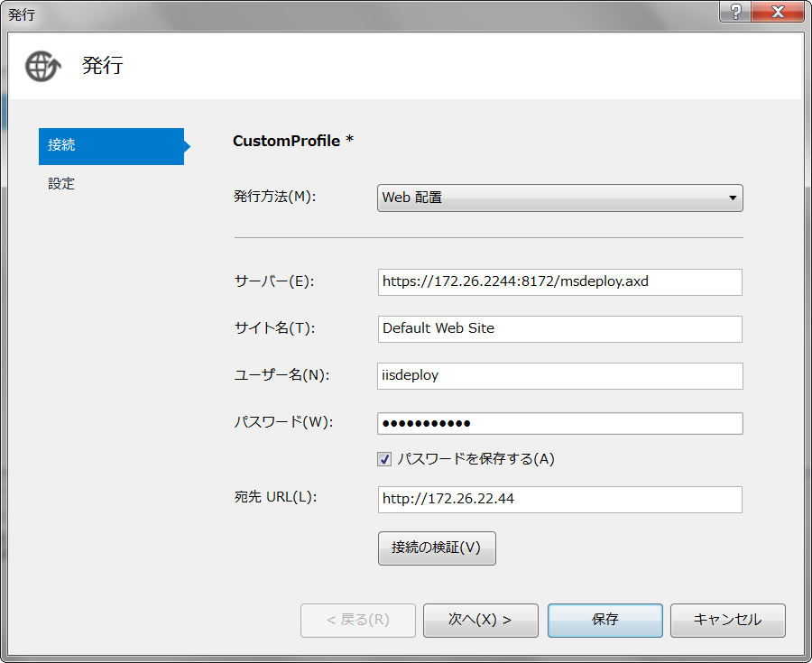Click the globe publish icon in header

[x=42, y=66]
